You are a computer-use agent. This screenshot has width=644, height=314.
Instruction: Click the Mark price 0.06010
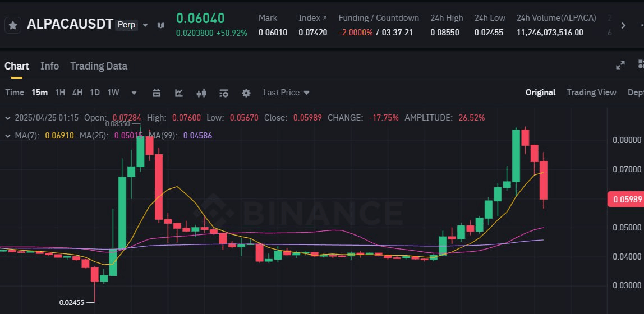[273, 33]
